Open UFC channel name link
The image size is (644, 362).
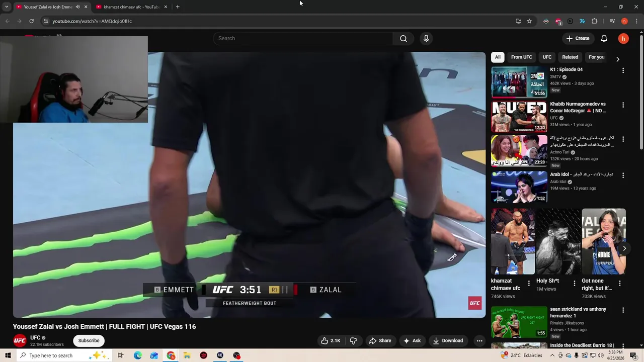click(35, 338)
